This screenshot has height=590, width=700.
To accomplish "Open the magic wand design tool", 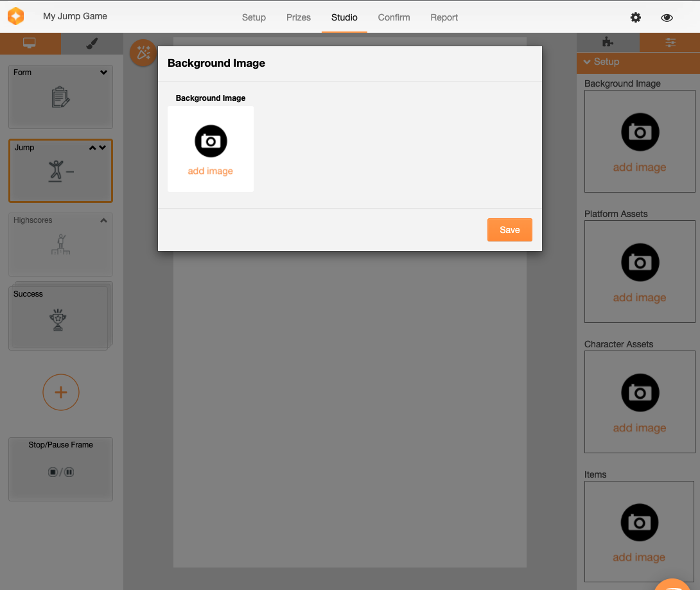I will tap(143, 53).
